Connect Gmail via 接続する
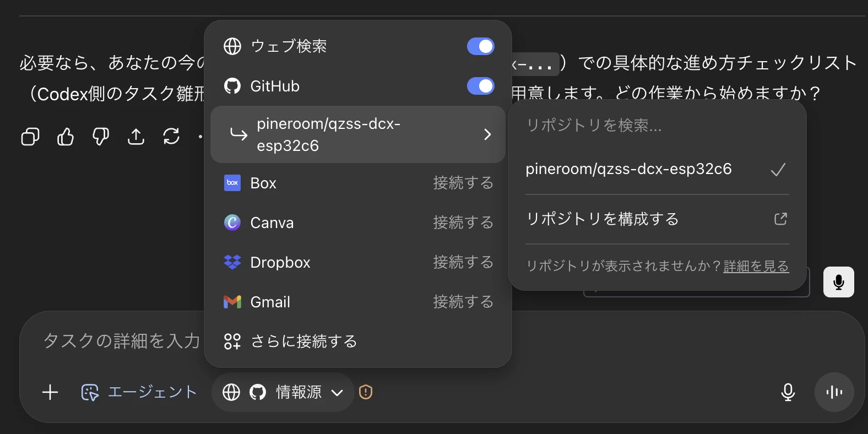868x434 pixels. point(463,302)
